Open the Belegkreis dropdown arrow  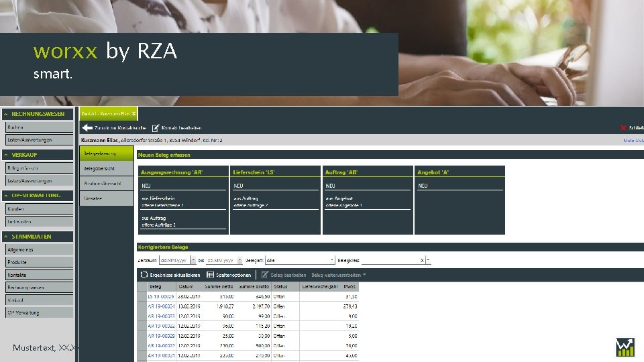[x=428, y=260]
